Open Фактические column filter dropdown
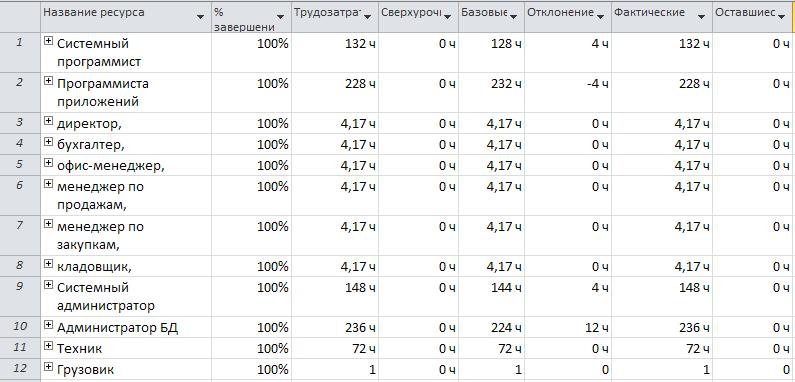 [701, 17]
